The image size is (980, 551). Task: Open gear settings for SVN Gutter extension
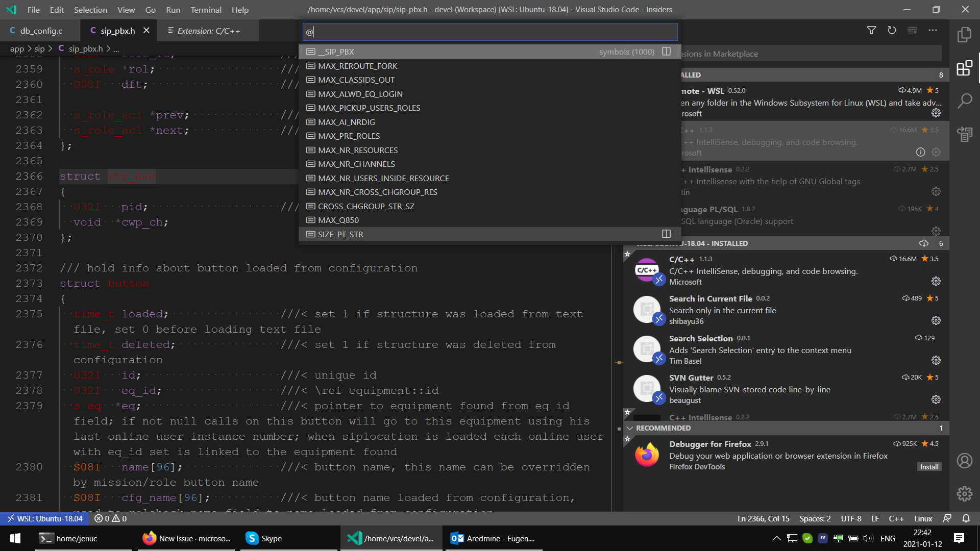936,399
